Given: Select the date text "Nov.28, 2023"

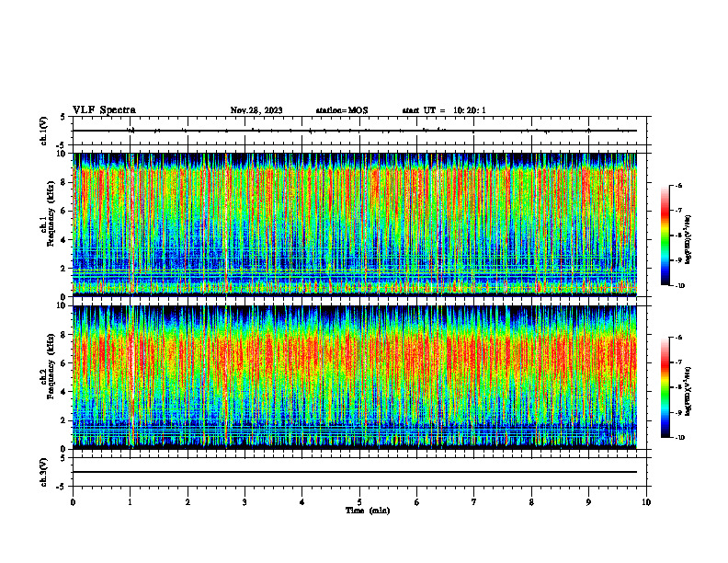Looking at the screenshot, I should point(256,110).
